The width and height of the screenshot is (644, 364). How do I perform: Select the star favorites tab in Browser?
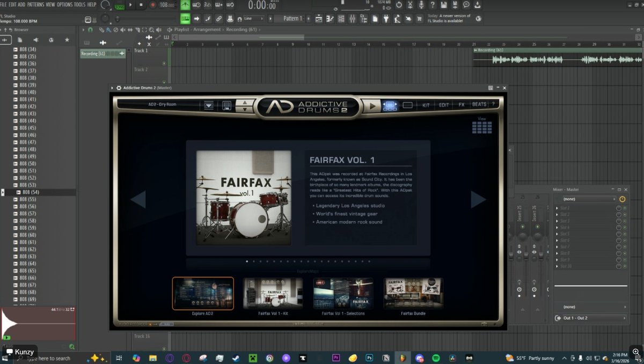click(x=67, y=40)
